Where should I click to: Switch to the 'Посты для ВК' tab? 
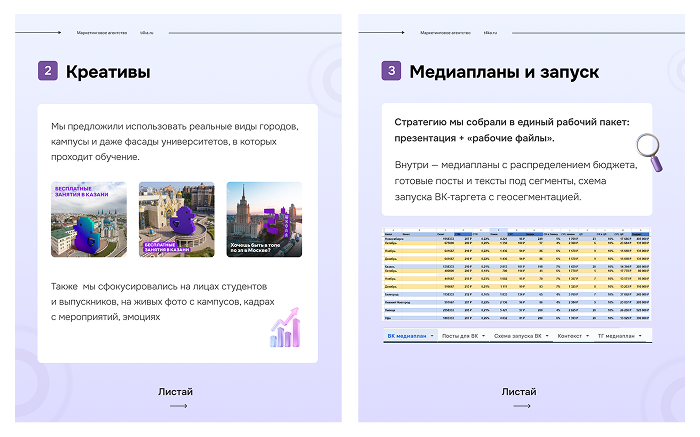(461, 337)
